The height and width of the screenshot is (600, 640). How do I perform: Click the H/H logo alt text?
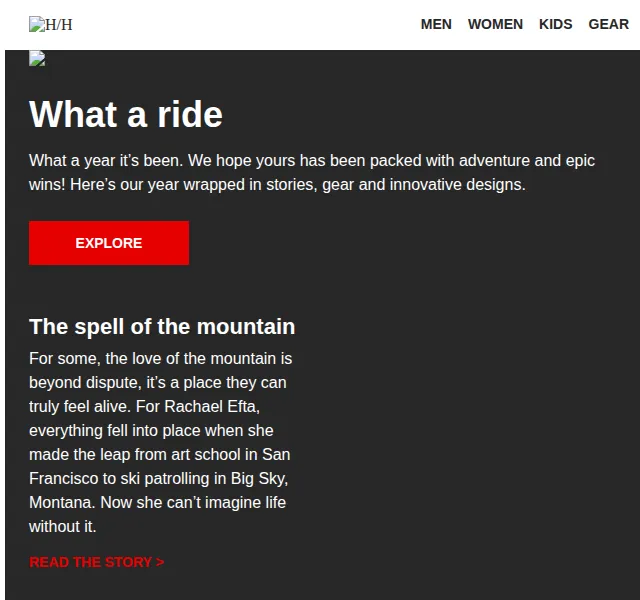(x=59, y=25)
